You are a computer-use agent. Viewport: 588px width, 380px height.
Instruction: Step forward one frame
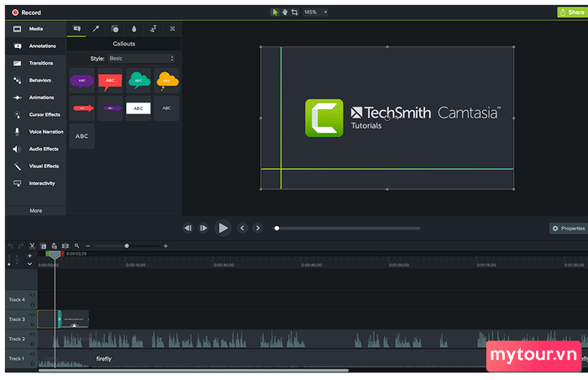pos(203,228)
